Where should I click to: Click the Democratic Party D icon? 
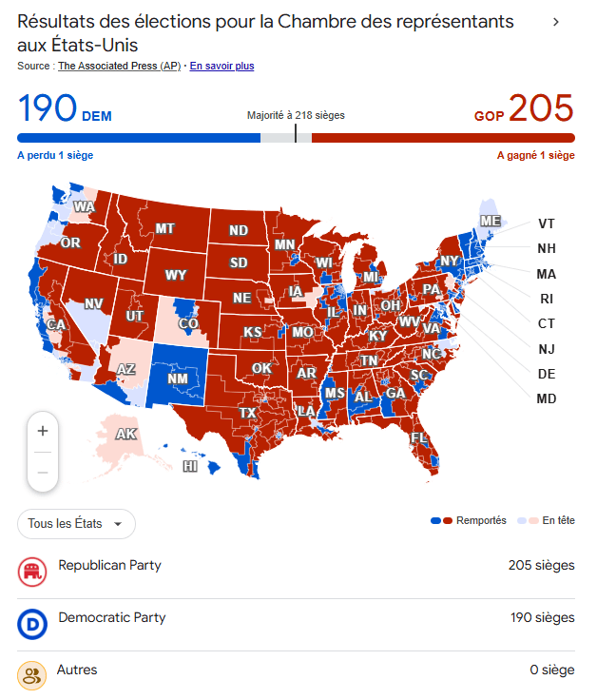(x=31, y=624)
